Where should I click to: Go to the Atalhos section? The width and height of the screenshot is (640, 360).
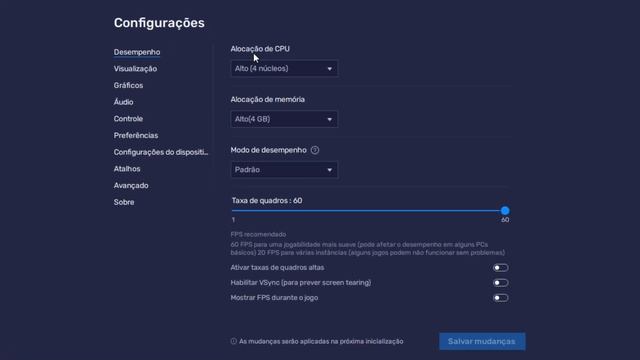pyautogui.click(x=127, y=169)
